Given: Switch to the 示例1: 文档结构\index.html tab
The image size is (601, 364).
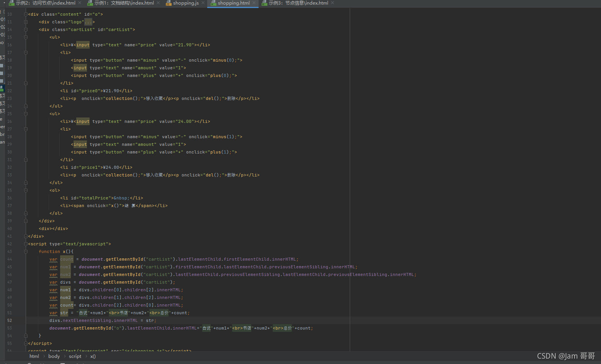Looking at the screenshot, I should tap(124, 3).
